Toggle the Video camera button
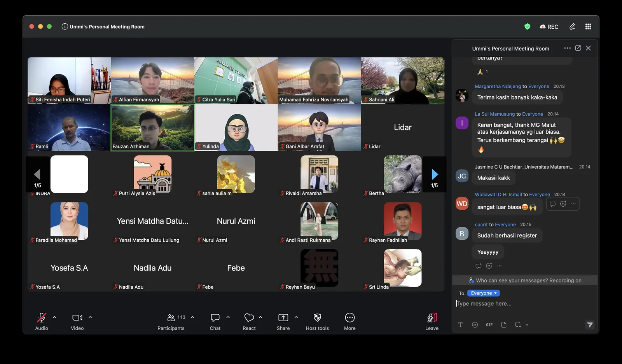The height and width of the screenshot is (364, 622). [77, 321]
